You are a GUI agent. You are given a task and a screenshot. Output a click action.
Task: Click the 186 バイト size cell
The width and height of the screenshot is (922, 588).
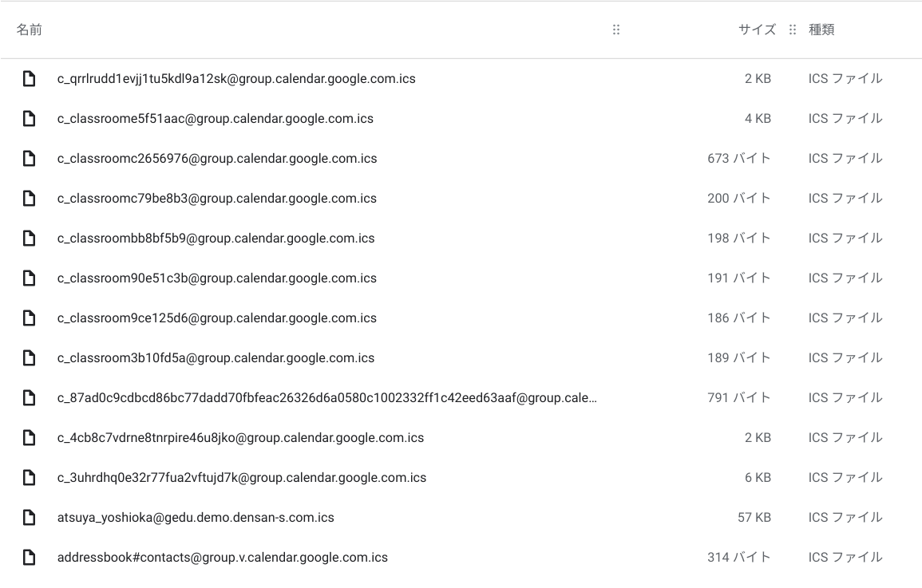739,318
